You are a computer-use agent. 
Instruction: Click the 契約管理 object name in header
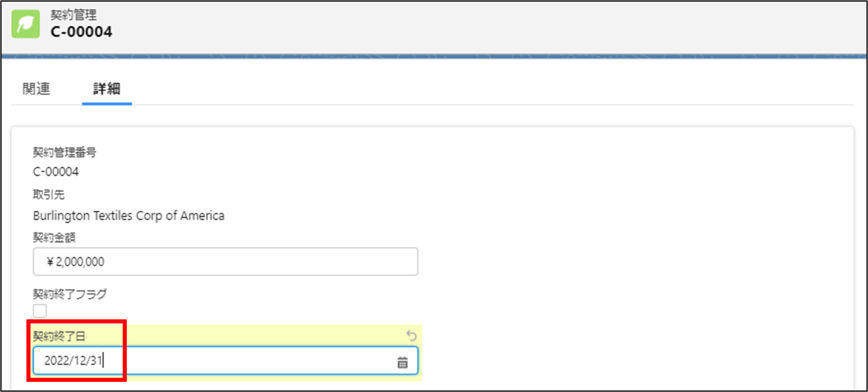click(73, 15)
